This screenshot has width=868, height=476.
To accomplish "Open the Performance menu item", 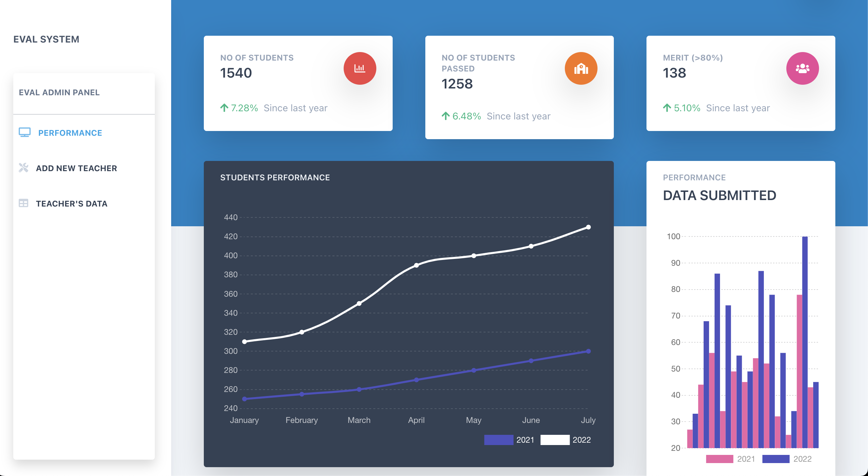I will pyautogui.click(x=70, y=133).
